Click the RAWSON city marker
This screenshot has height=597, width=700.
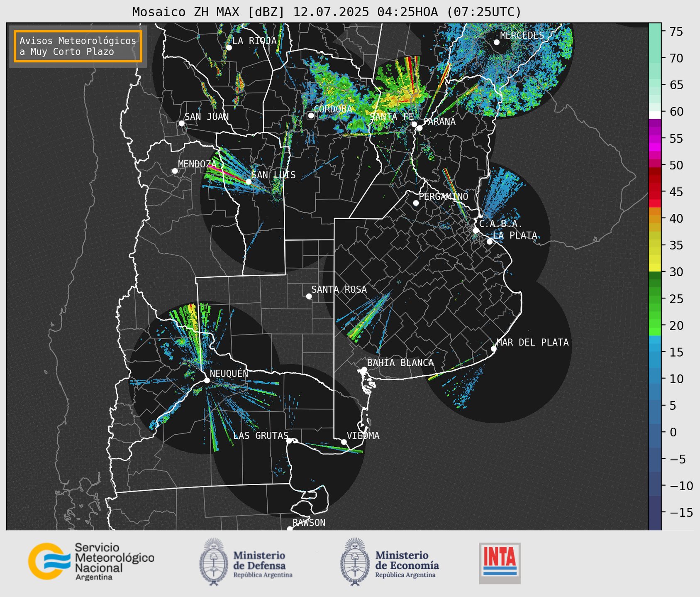click(x=290, y=528)
